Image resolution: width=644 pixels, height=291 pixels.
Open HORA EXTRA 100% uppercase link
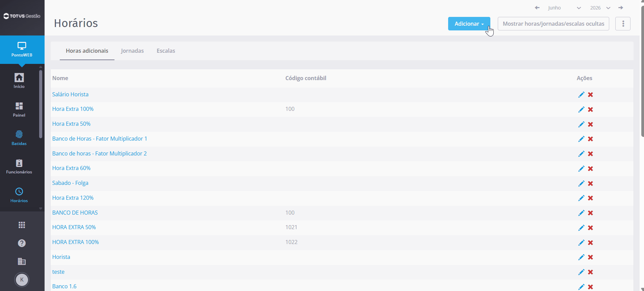[76, 242]
